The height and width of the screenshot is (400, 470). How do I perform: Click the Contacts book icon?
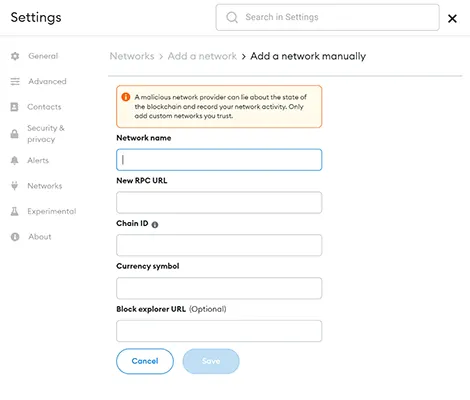14,107
